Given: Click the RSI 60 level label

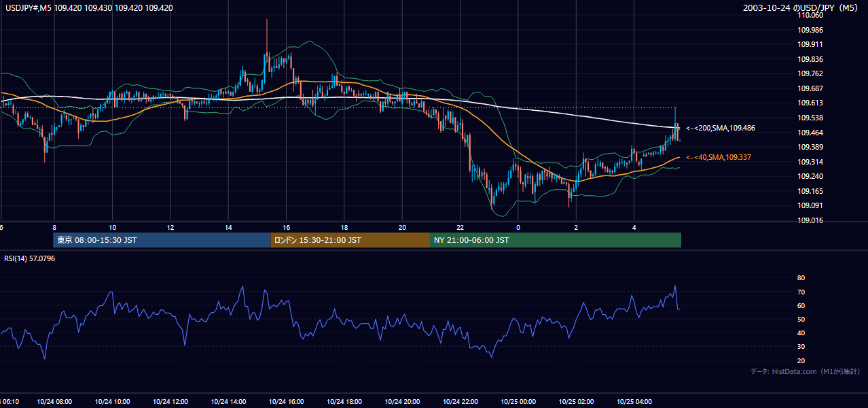Looking at the screenshot, I should (x=801, y=305).
